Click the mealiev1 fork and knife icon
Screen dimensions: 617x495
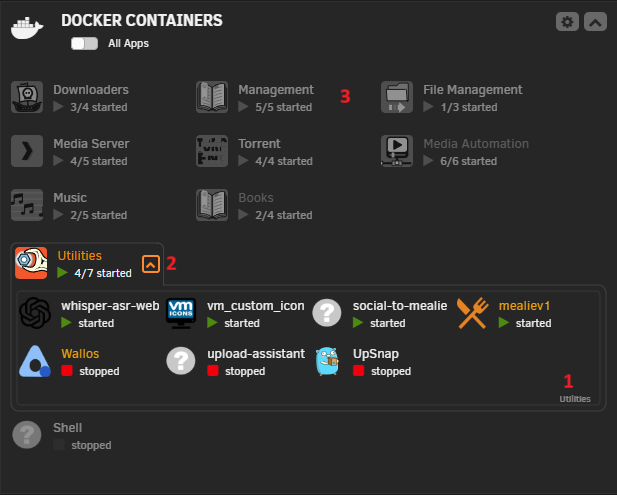click(x=473, y=313)
